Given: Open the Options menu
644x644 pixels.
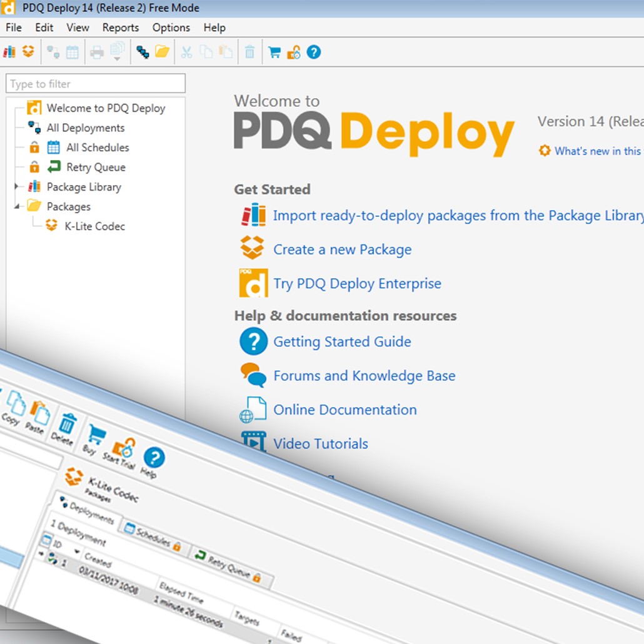Looking at the screenshot, I should point(171,28).
